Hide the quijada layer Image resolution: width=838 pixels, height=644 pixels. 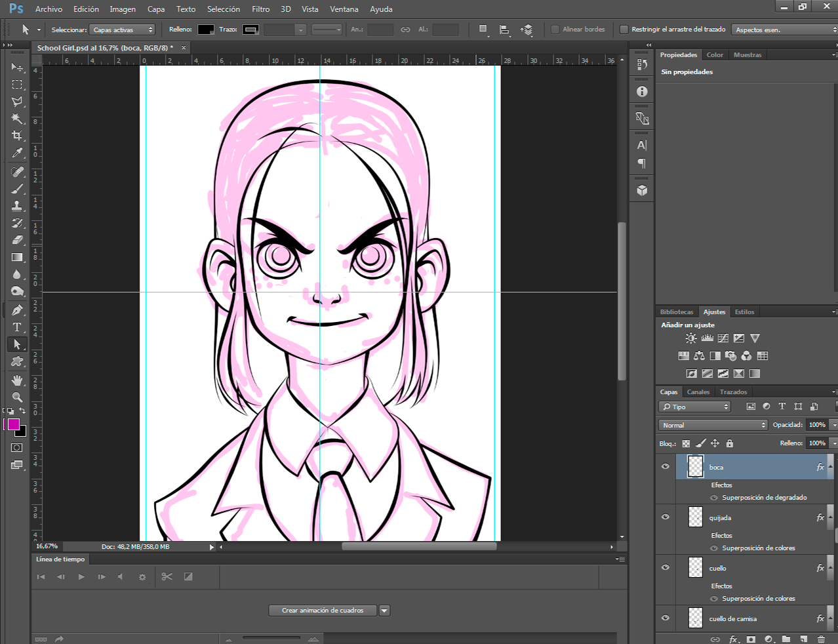pyautogui.click(x=666, y=517)
